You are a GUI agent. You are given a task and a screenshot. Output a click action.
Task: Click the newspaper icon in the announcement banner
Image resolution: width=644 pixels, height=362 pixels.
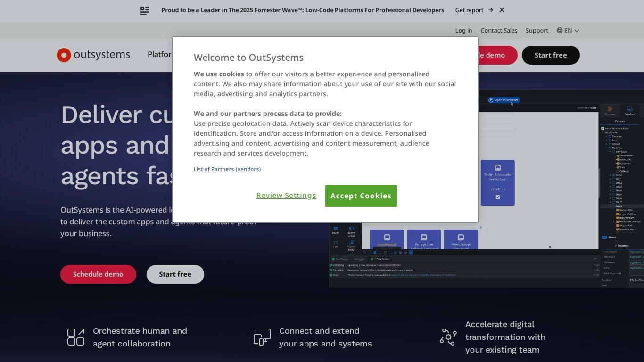145,10
